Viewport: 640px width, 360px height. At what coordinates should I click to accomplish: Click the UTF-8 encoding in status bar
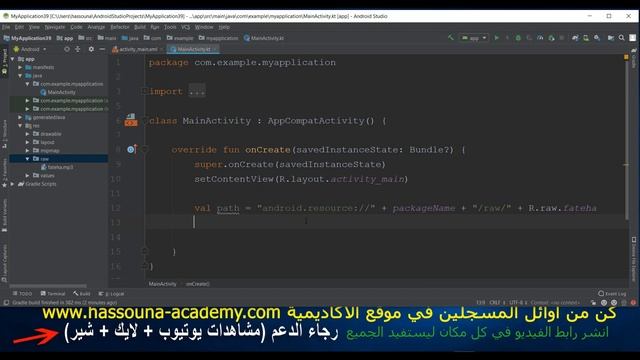click(x=518, y=302)
